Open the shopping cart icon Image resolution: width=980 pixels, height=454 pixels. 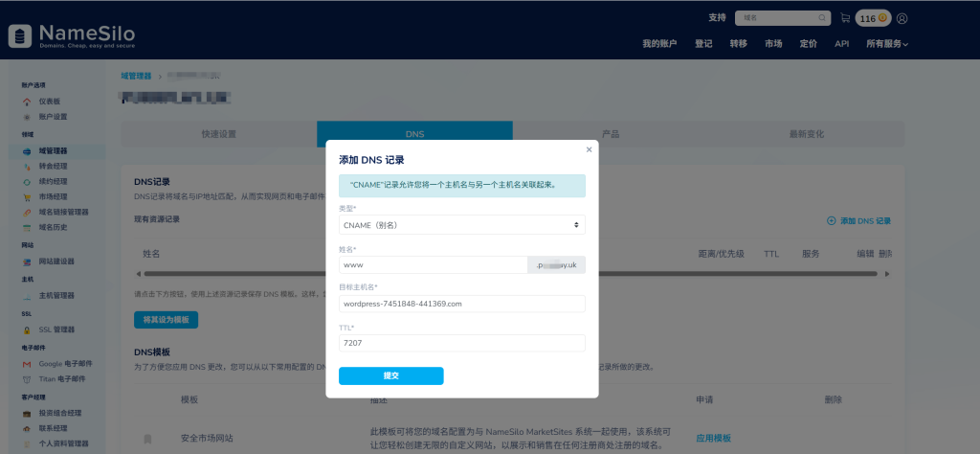pyautogui.click(x=845, y=18)
